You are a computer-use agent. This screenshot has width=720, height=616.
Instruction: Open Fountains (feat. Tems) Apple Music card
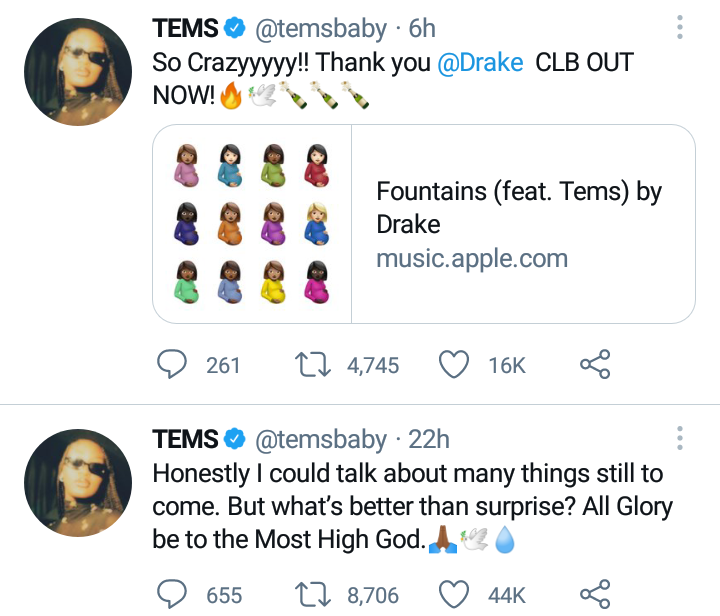pos(519,208)
